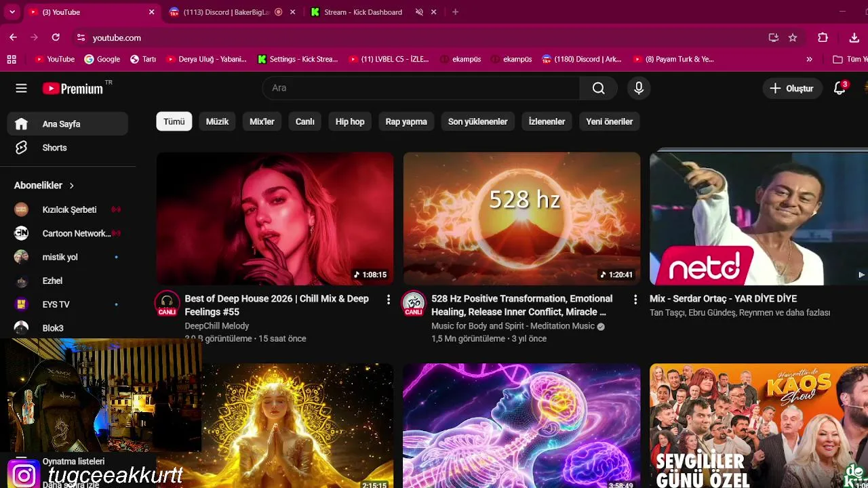
Task: Open more options for Deep House video
Action: 389,300
